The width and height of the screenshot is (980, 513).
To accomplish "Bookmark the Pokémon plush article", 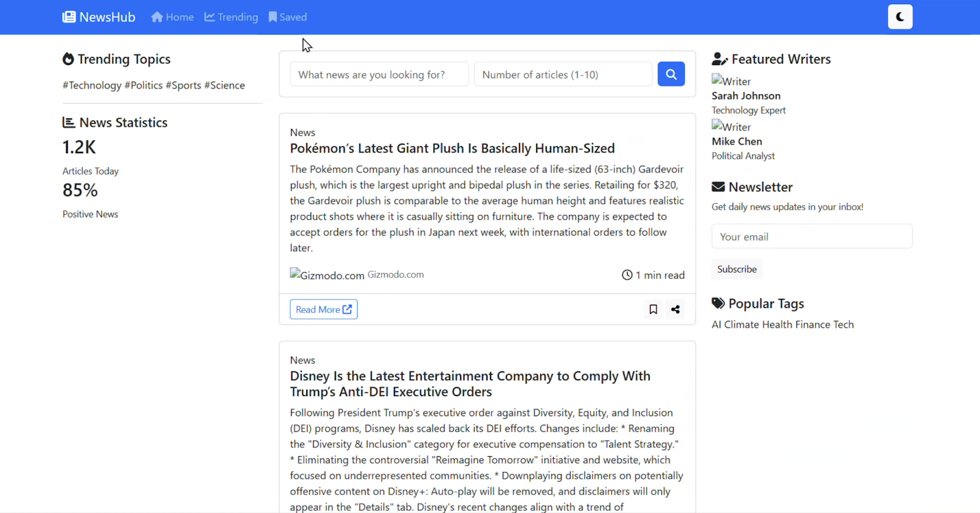I will point(653,309).
